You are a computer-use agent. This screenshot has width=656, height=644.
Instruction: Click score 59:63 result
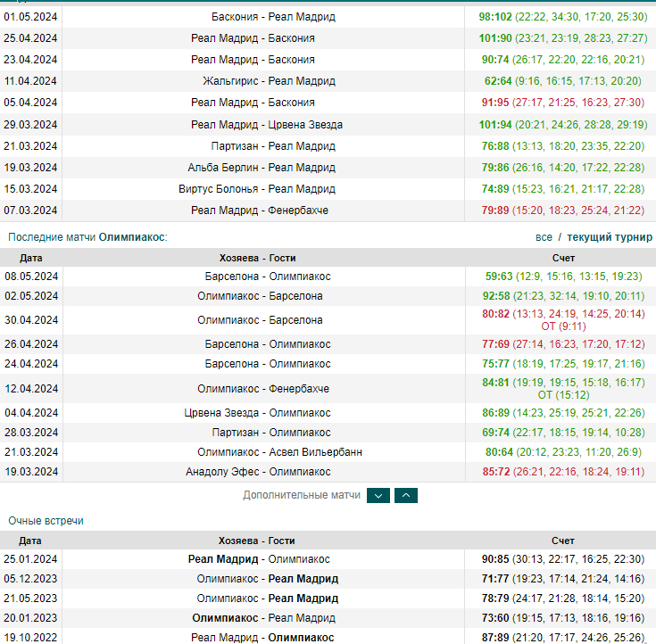499,276
